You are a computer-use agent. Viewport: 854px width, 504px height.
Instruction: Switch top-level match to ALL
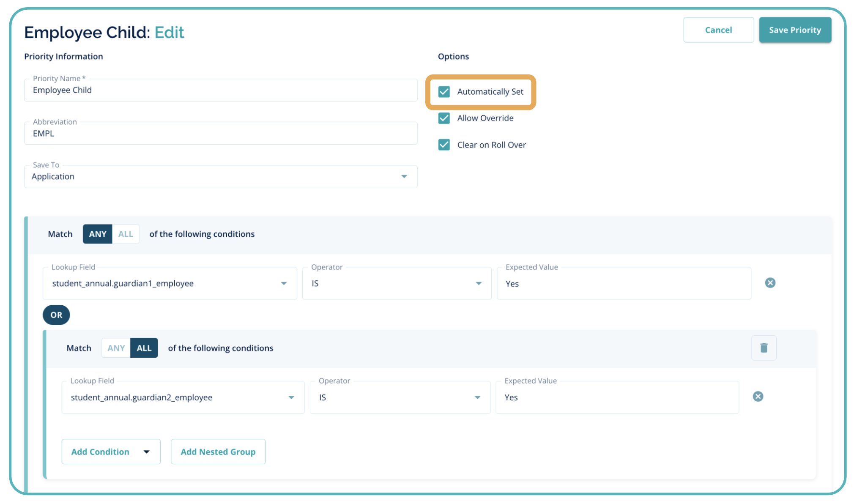click(x=126, y=234)
